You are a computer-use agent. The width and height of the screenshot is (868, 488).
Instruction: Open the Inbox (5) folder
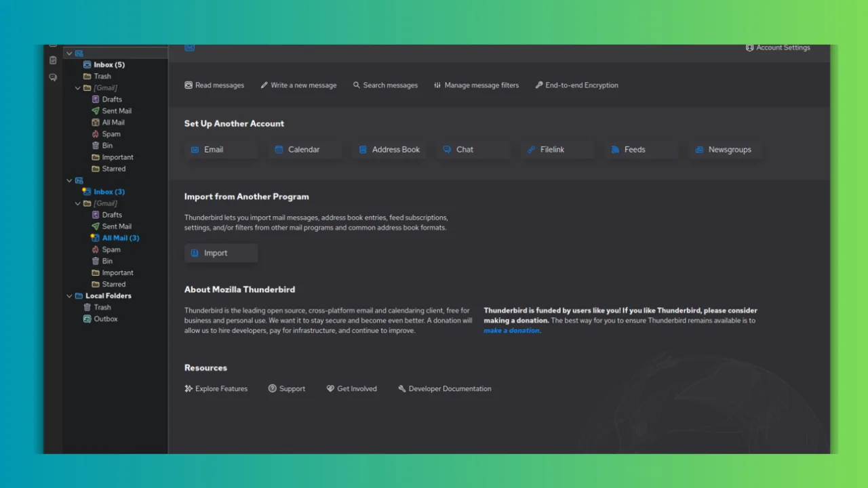click(x=109, y=65)
